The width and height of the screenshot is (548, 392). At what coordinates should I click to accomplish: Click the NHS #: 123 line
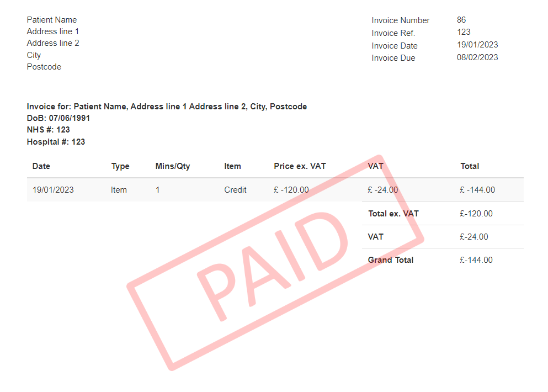pos(49,130)
